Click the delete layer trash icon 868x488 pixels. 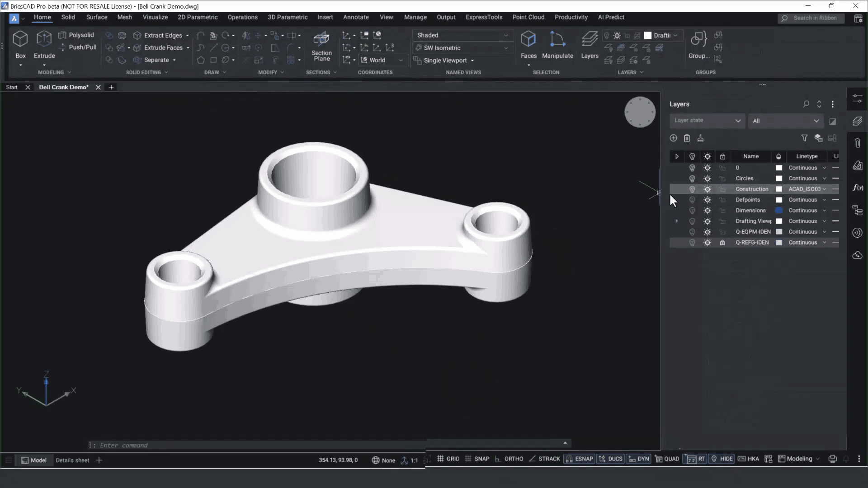click(x=687, y=138)
